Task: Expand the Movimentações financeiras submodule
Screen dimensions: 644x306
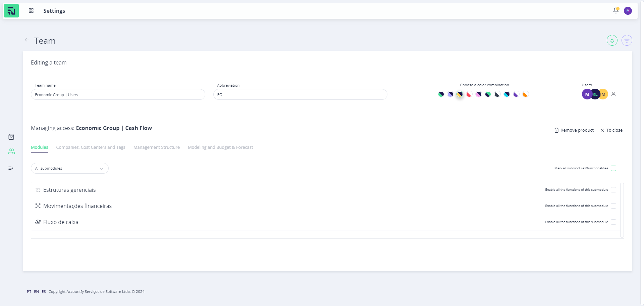Action: (x=77, y=206)
